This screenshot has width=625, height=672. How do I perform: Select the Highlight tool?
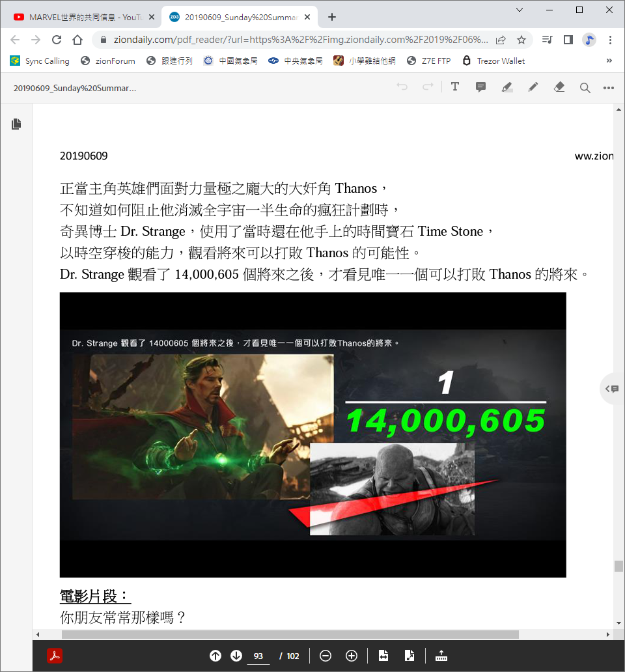point(507,87)
